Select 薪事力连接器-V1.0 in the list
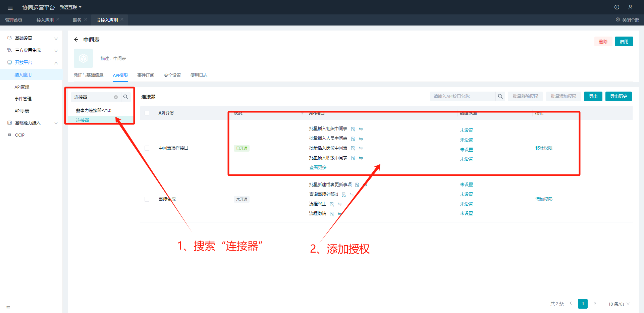Viewport: 644px width, 313px height. point(94,110)
